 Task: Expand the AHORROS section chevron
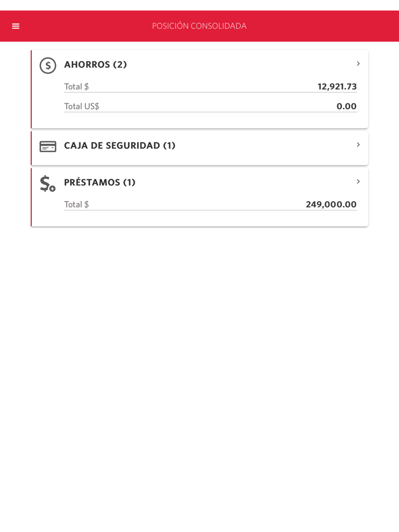[x=358, y=64]
